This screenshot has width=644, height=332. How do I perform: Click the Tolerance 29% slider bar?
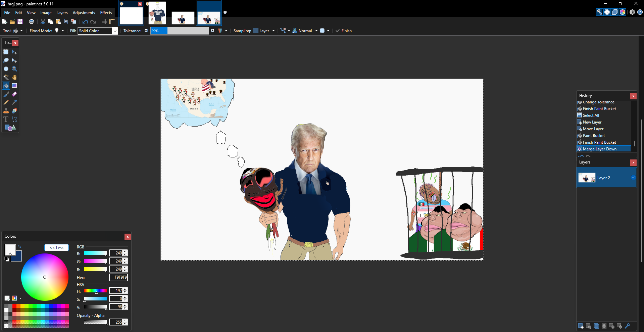(x=180, y=31)
